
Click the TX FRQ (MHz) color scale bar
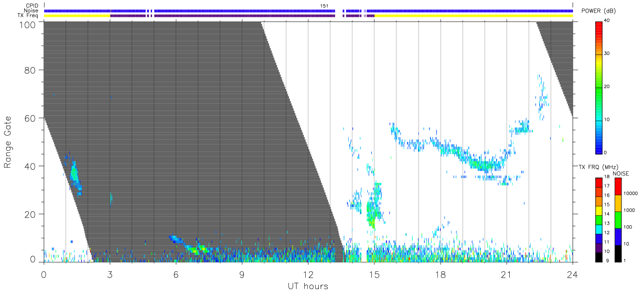(x=599, y=219)
